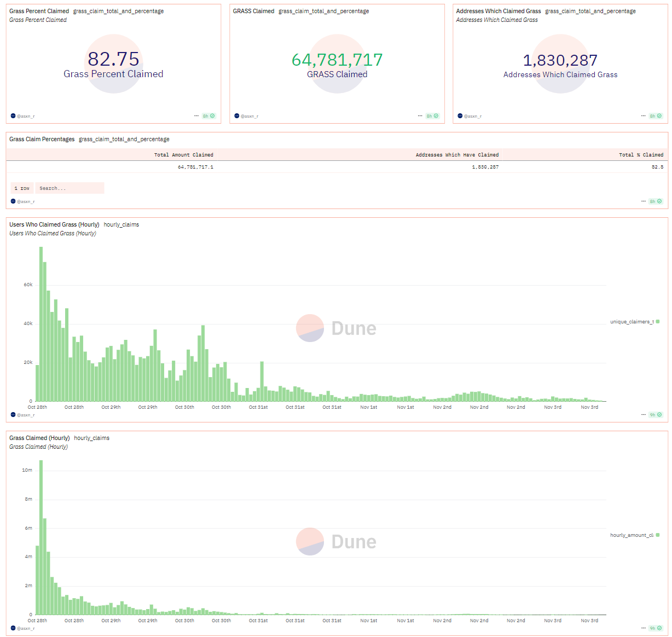Click the @asxn_r avatar under Grass Percent Claimed

13,116
